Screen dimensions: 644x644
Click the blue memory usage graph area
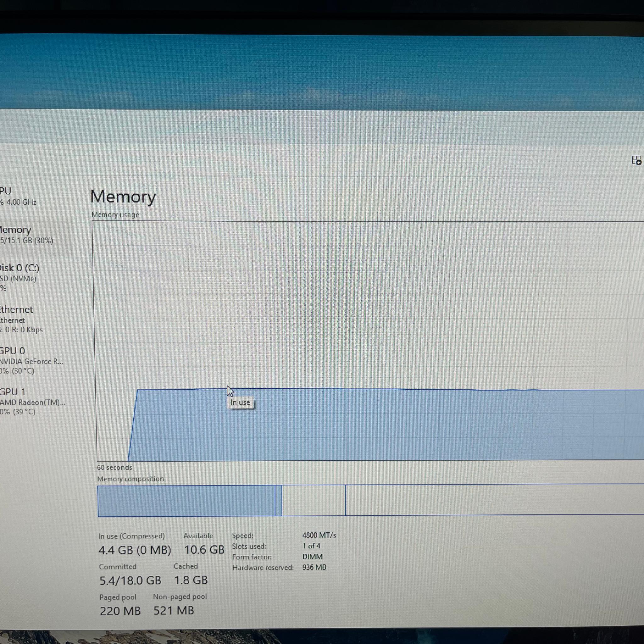[383, 425]
